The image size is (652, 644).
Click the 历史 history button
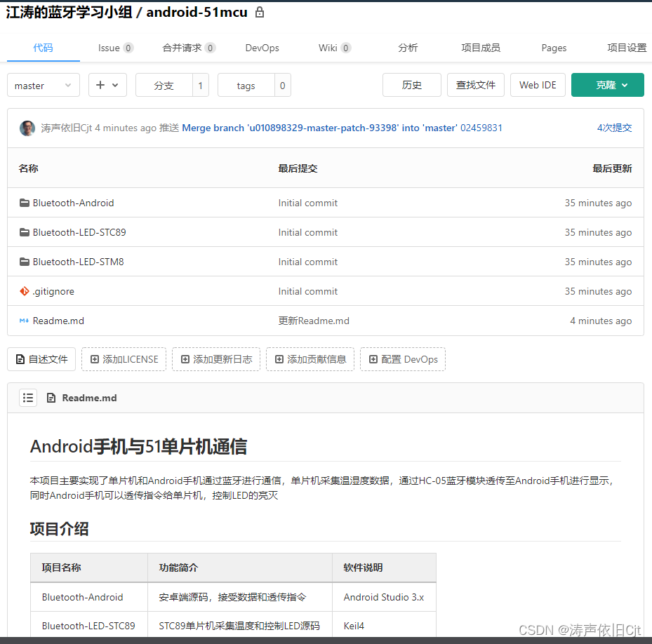coord(412,85)
